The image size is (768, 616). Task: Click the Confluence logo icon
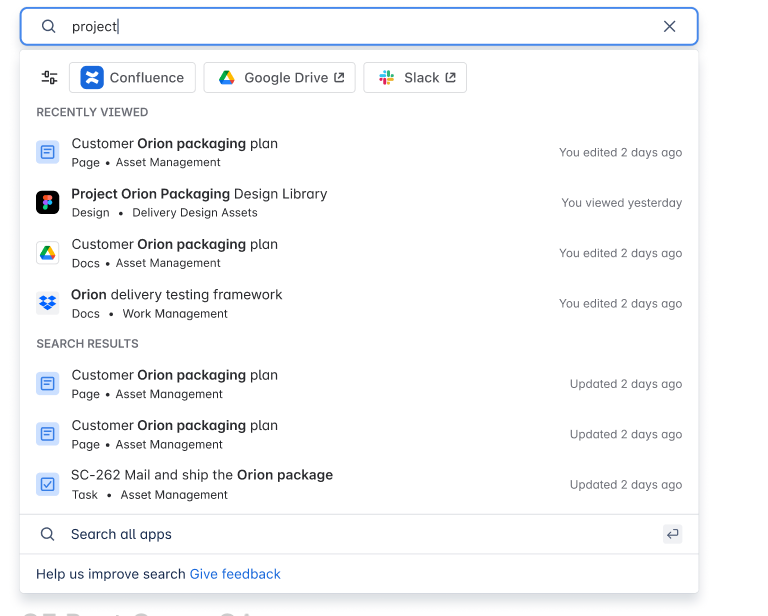click(x=92, y=77)
